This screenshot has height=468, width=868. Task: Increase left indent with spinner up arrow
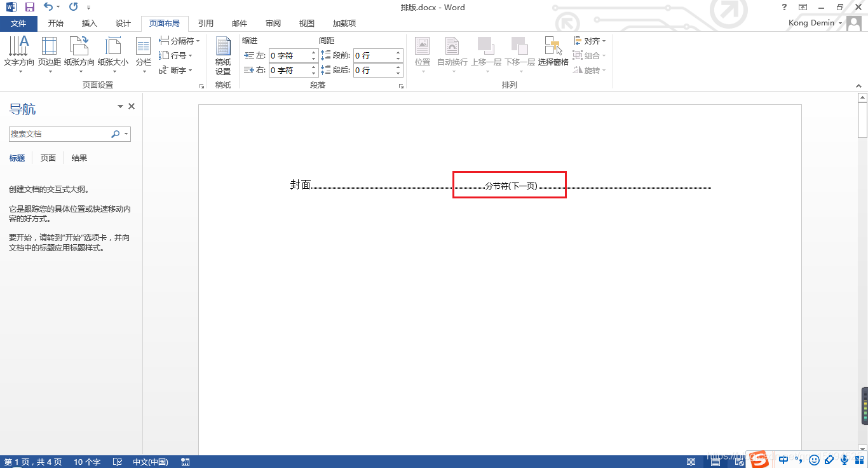[x=313, y=53]
